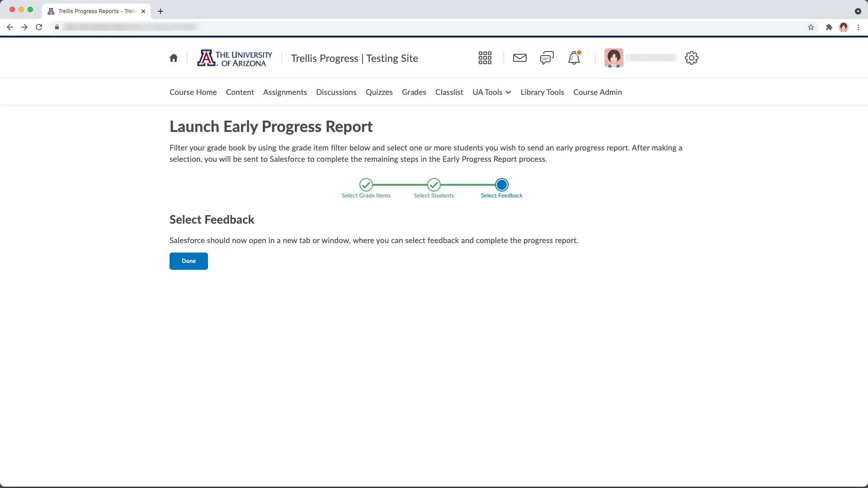Click the Select Students step label
868x488 pixels.
click(x=434, y=196)
